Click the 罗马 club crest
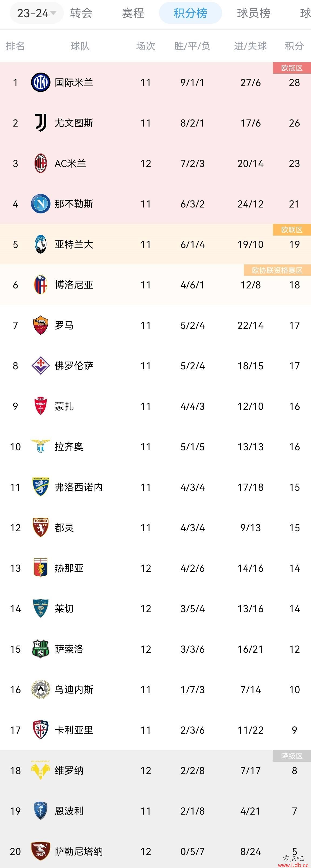 click(41, 325)
